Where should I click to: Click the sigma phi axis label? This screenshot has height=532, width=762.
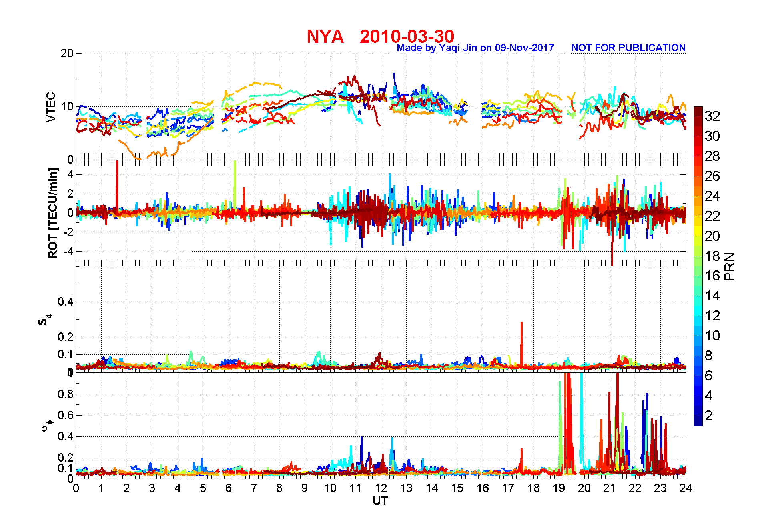click(46, 425)
